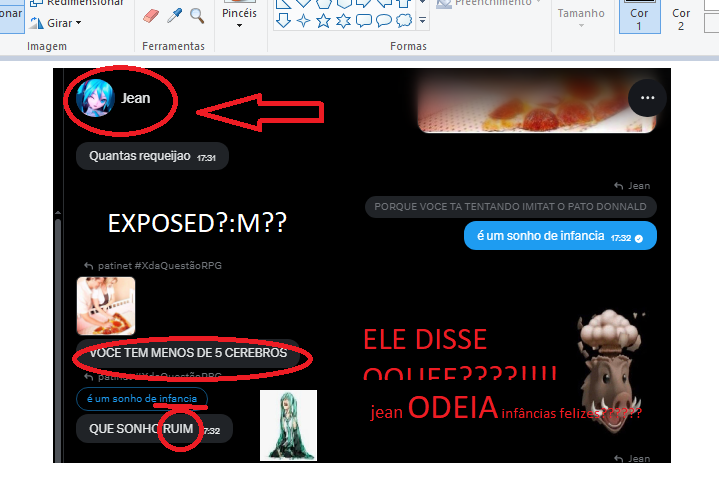Choose the four-point star shape
719x482 pixels.
(x=304, y=21)
